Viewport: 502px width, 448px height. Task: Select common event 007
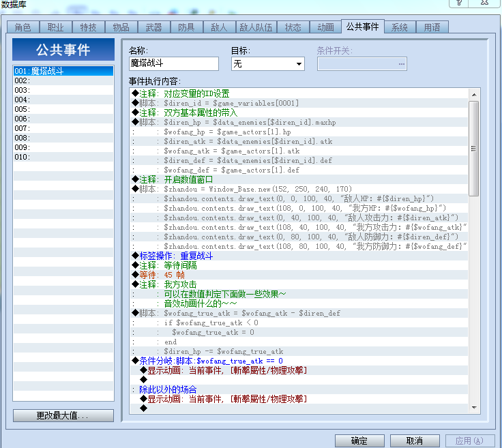tap(63, 128)
